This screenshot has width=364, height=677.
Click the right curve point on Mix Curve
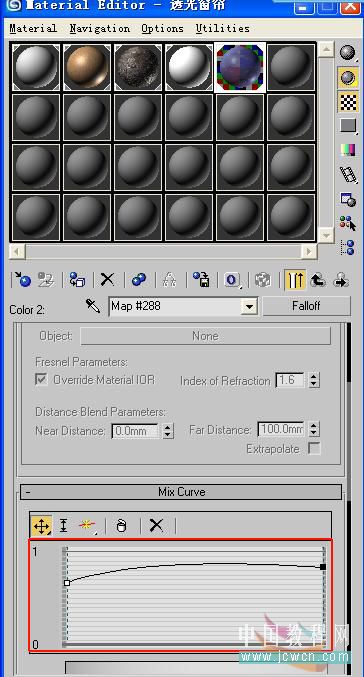click(x=323, y=566)
